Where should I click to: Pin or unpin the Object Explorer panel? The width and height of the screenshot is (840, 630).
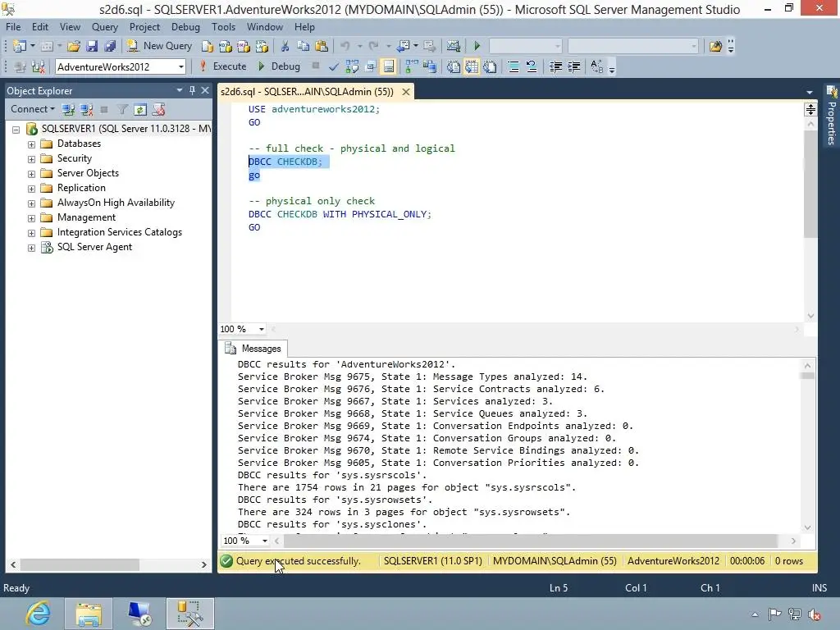[x=193, y=90]
